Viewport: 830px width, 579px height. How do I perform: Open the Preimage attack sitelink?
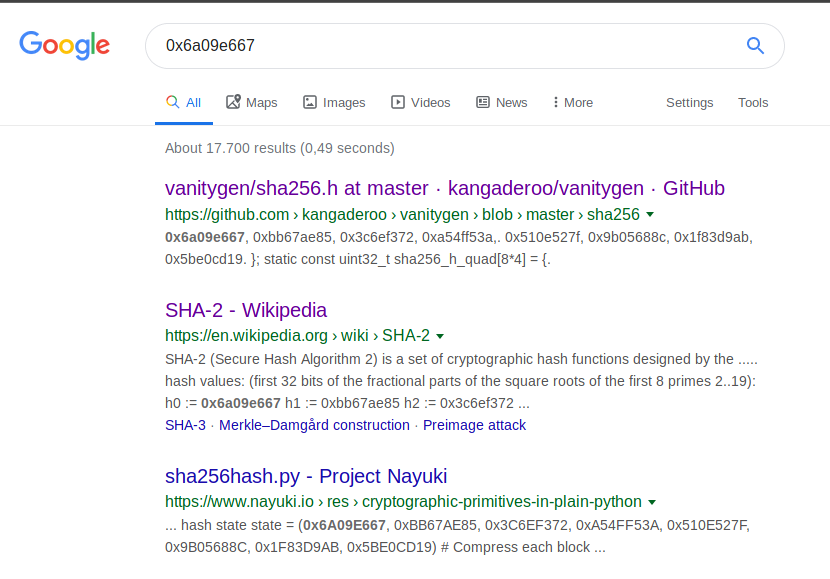(474, 425)
